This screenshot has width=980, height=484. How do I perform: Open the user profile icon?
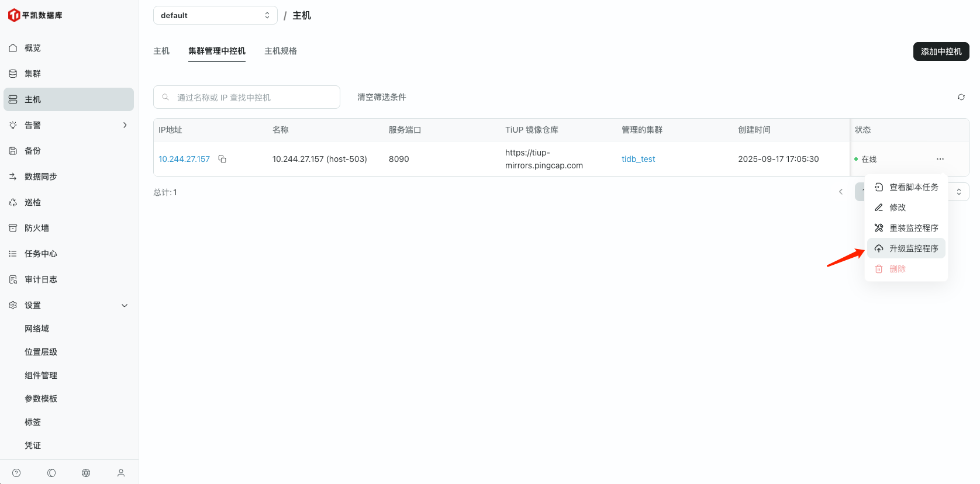121,473
